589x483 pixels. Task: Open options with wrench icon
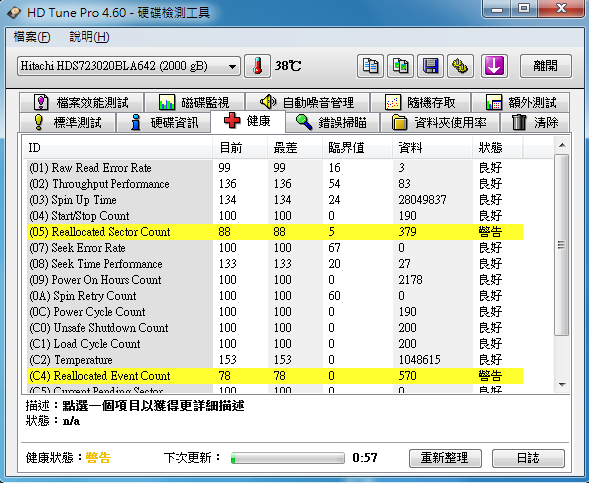460,66
